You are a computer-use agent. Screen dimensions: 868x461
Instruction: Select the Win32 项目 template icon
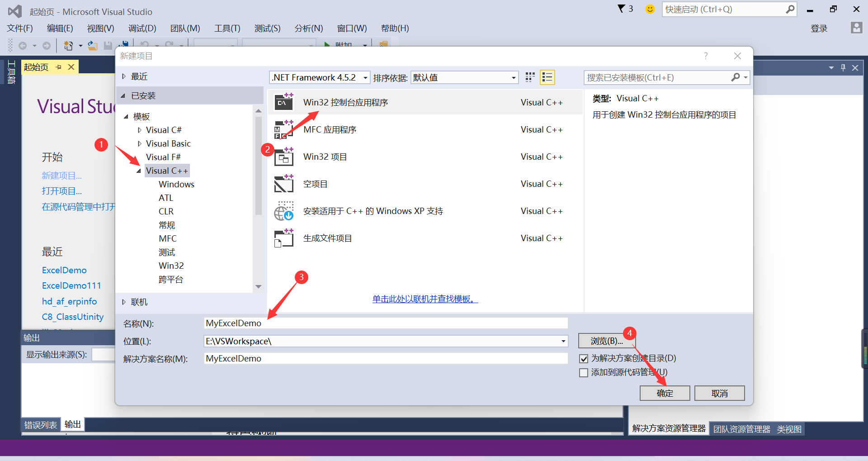tap(284, 157)
